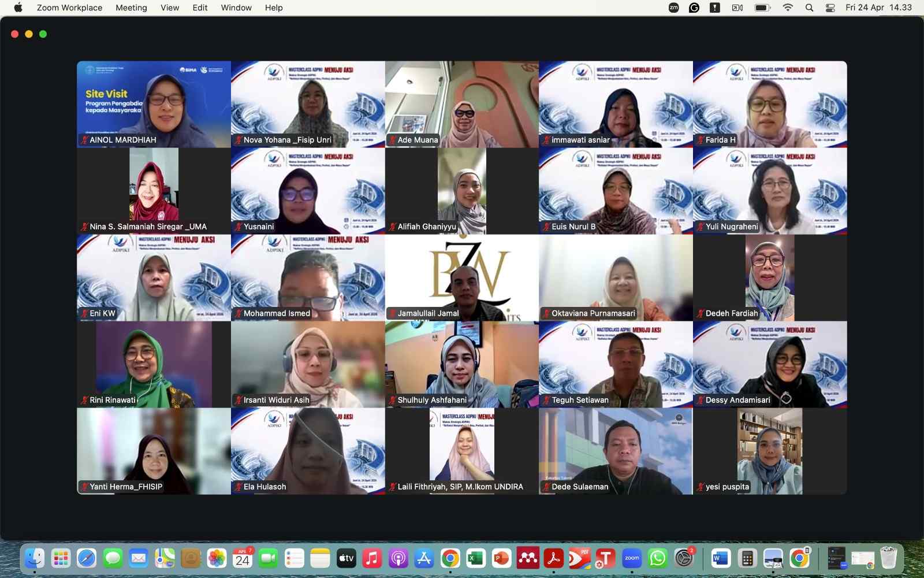Select AINOL MARDHIAH's video tile
924x578 pixels.
tap(154, 104)
